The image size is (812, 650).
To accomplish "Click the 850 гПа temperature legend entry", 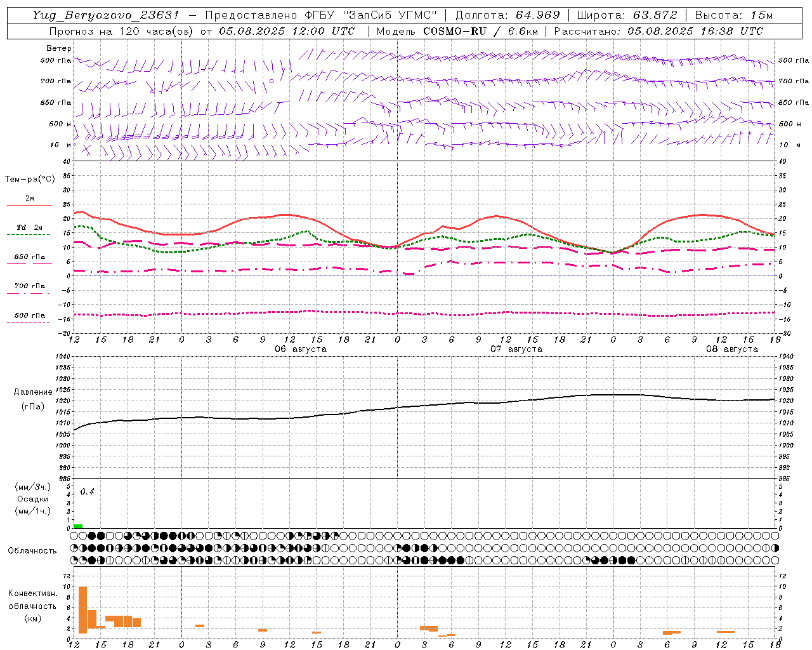I will click(30, 257).
